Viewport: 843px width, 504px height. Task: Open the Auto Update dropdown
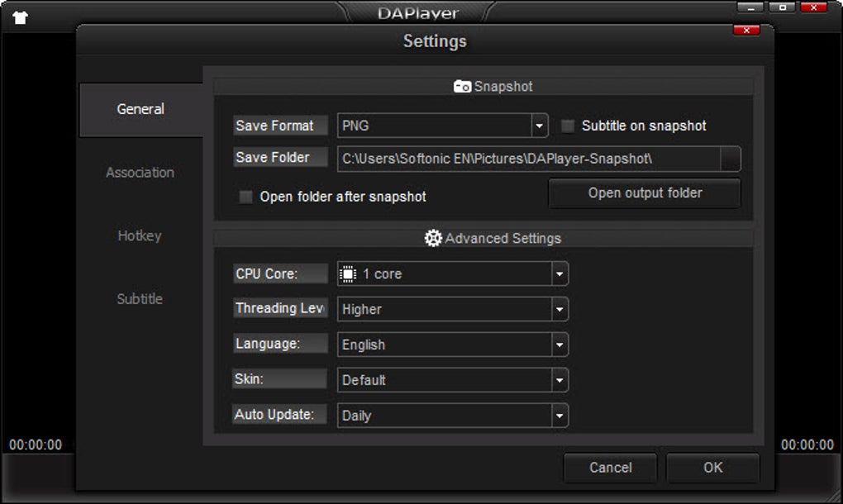tap(560, 416)
